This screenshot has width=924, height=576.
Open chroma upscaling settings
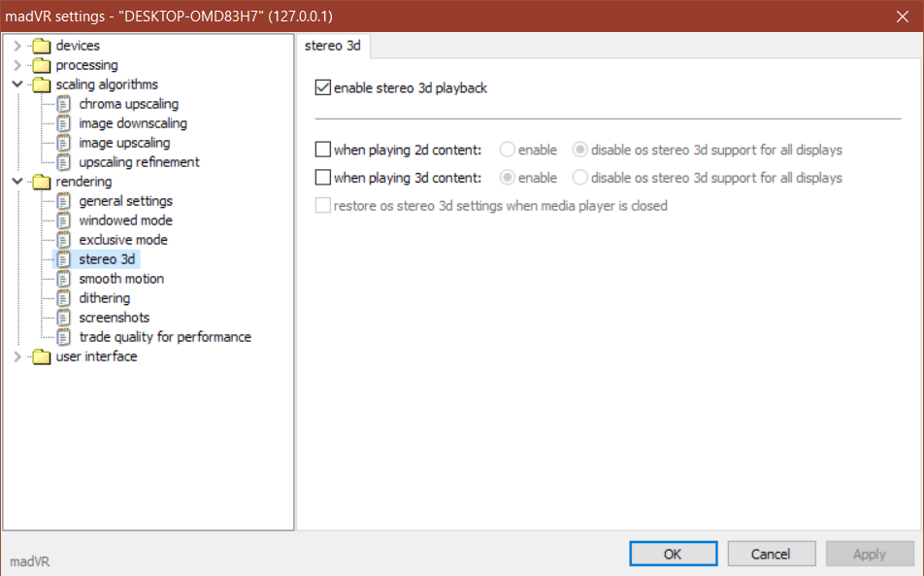coord(129,104)
